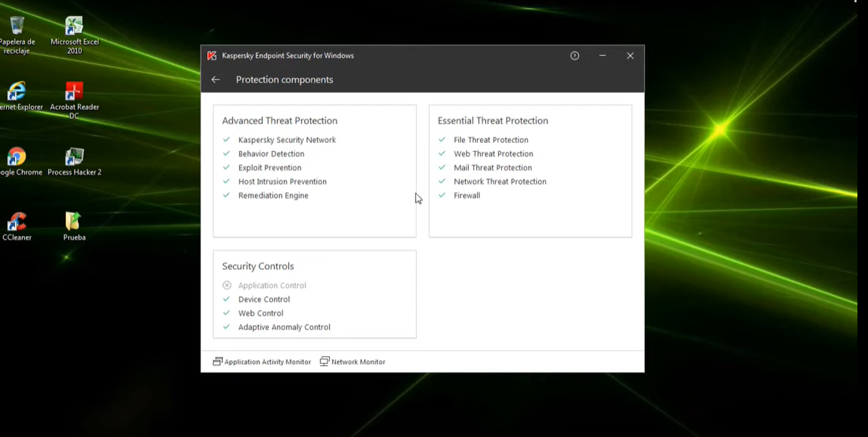Click the disabled X icon beside Application Control
This screenshot has width=868, height=437.
point(226,285)
